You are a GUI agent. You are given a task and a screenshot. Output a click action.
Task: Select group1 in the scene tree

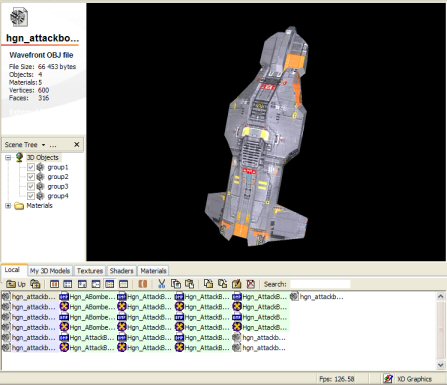(58, 167)
